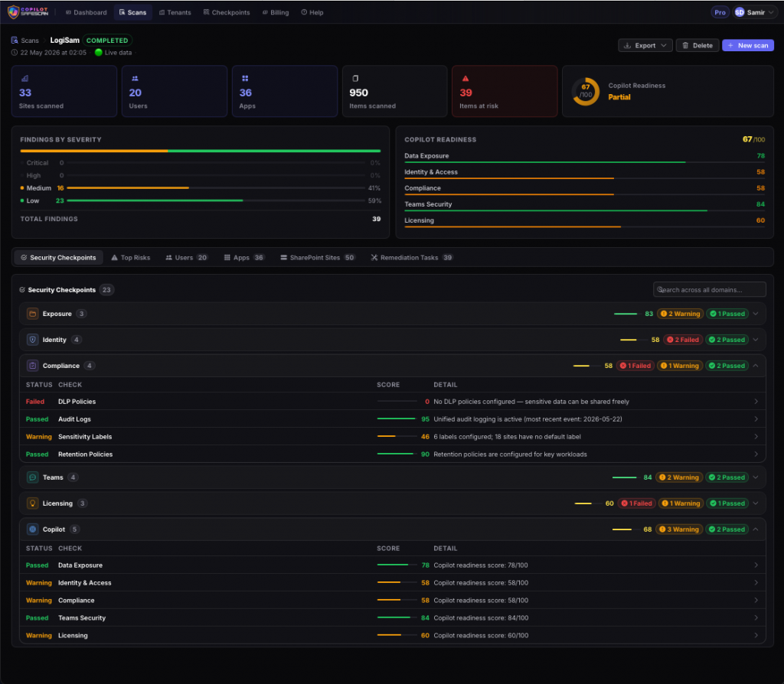
Task: Click the Users card people icon
Action: pos(135,79)
